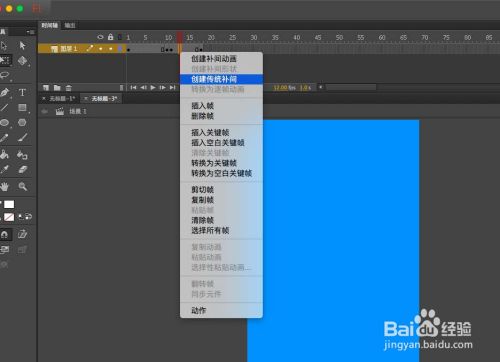The image size is (500, 362).
Task: Choose 复制帧 from context menu
Action: 221,200
